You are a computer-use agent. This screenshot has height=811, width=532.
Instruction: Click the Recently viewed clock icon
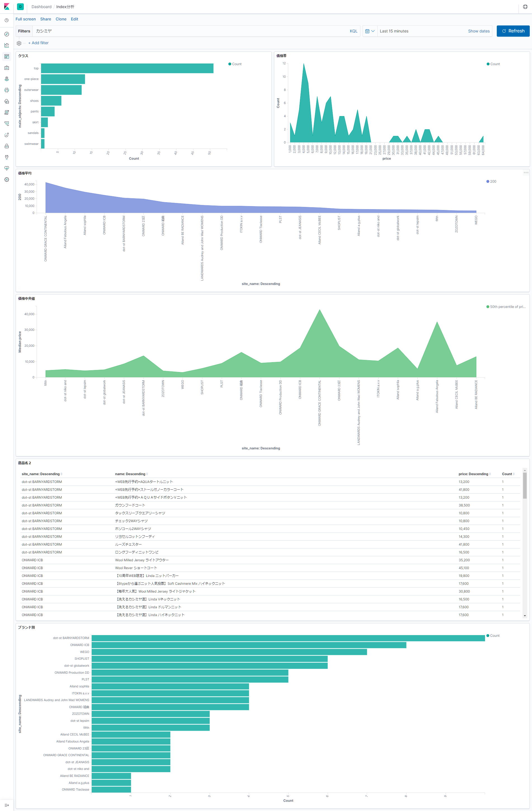(x=6, y=20)
